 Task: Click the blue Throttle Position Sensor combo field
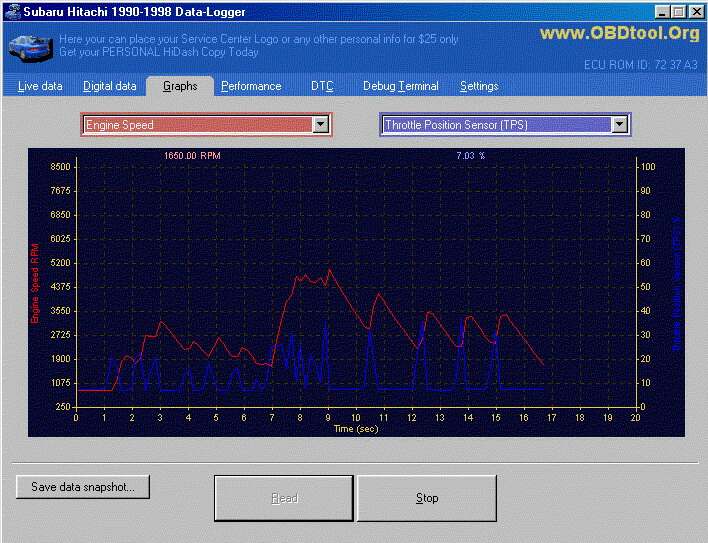click(505, 125)
